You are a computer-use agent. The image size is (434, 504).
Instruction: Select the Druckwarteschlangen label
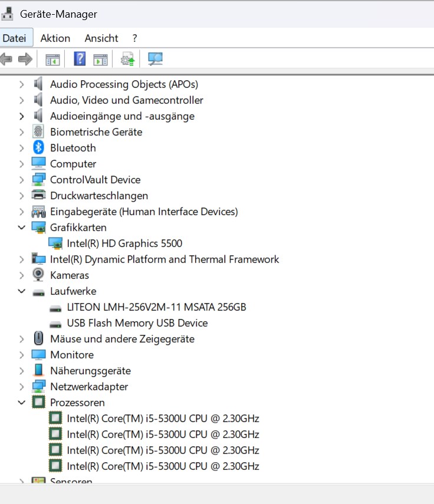99,196
